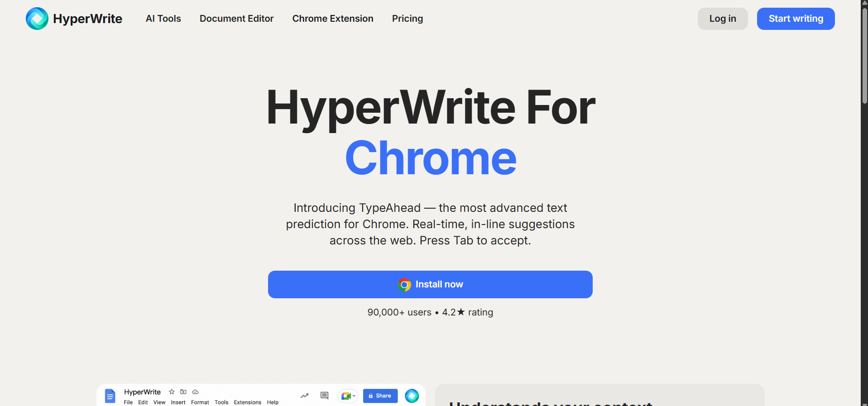The width and height of the screenshot is (868, 406).
Task: Click the 'Introducing TypeAhead' description paragraph
Action: [x=430, y=224]
